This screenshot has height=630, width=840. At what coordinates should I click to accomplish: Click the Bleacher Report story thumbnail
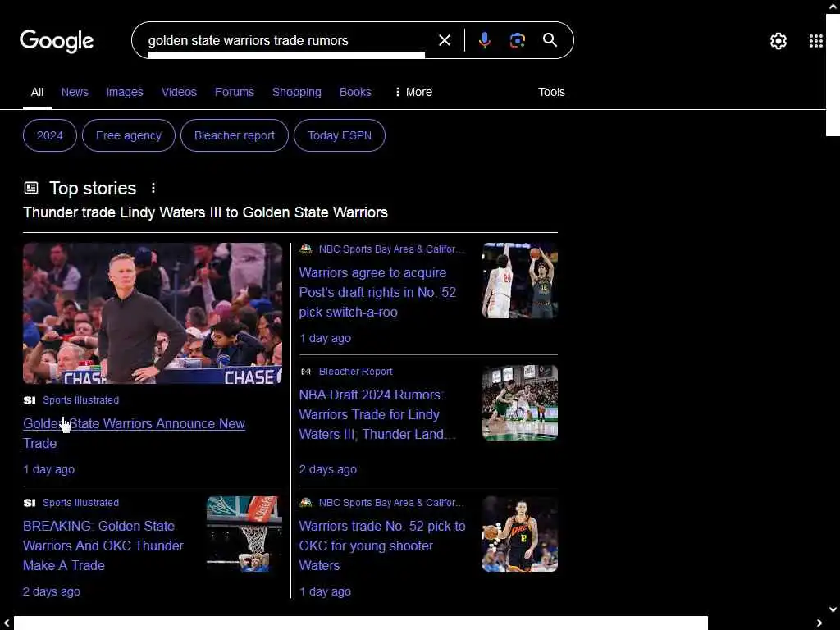[519, 403]
